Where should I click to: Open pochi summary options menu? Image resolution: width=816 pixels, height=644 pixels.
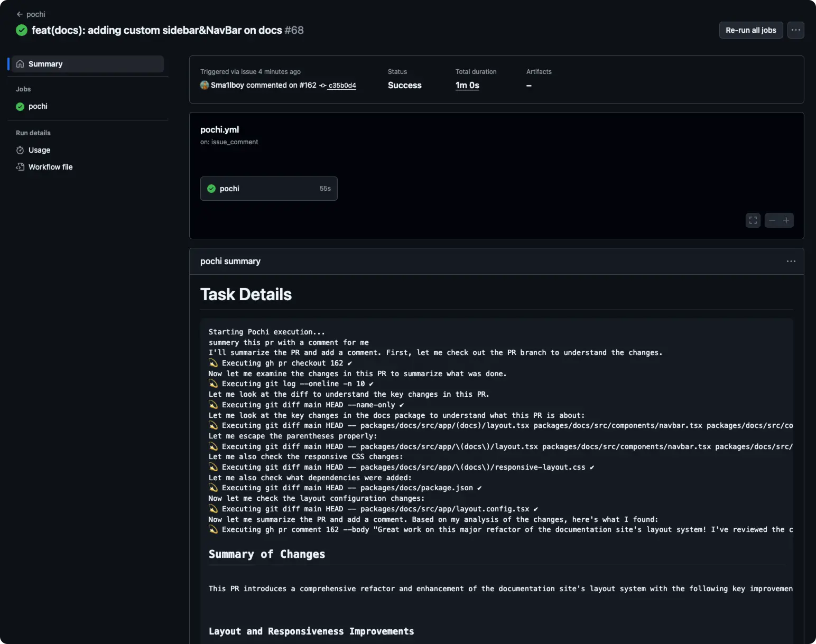tap(791, 262)
